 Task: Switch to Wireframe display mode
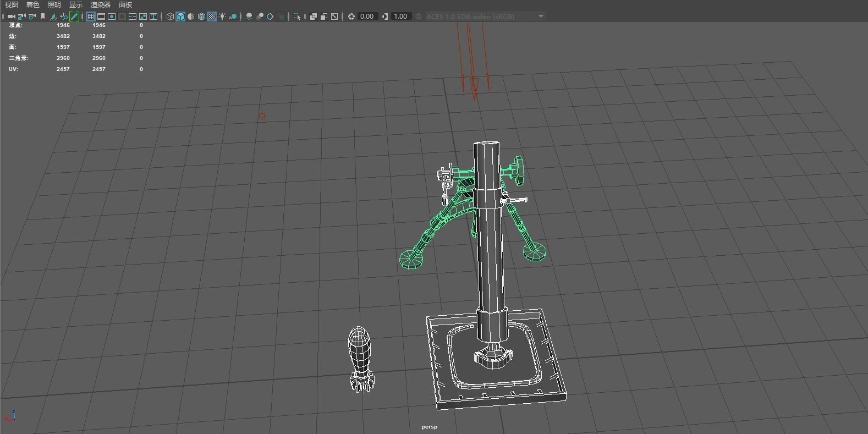coord(170,17)
